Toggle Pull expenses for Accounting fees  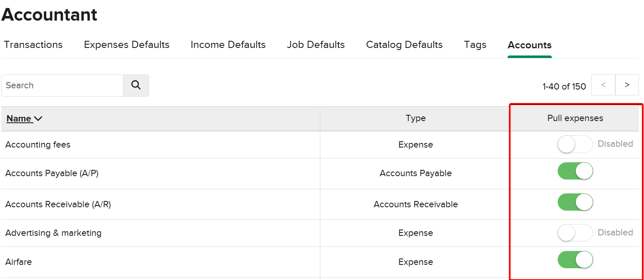575,145
